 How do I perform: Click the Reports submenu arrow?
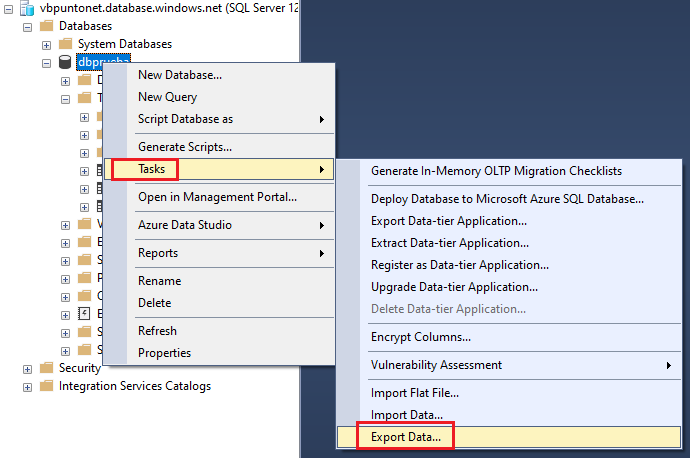322,253
